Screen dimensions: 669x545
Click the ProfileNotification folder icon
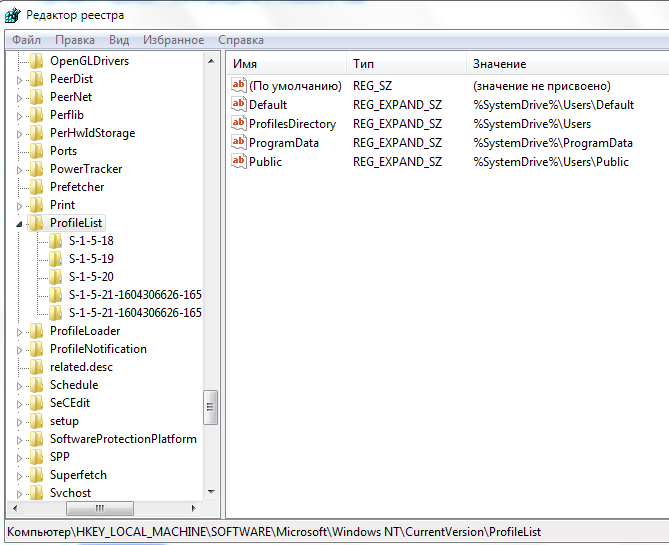[x=37, y=349]
